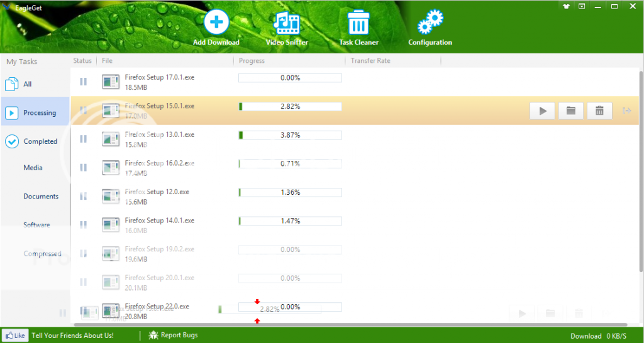Image resolution: width=644 pixels, height=343 pixels.
Task: Click the Facebook Like button
Action: [15, 335]
